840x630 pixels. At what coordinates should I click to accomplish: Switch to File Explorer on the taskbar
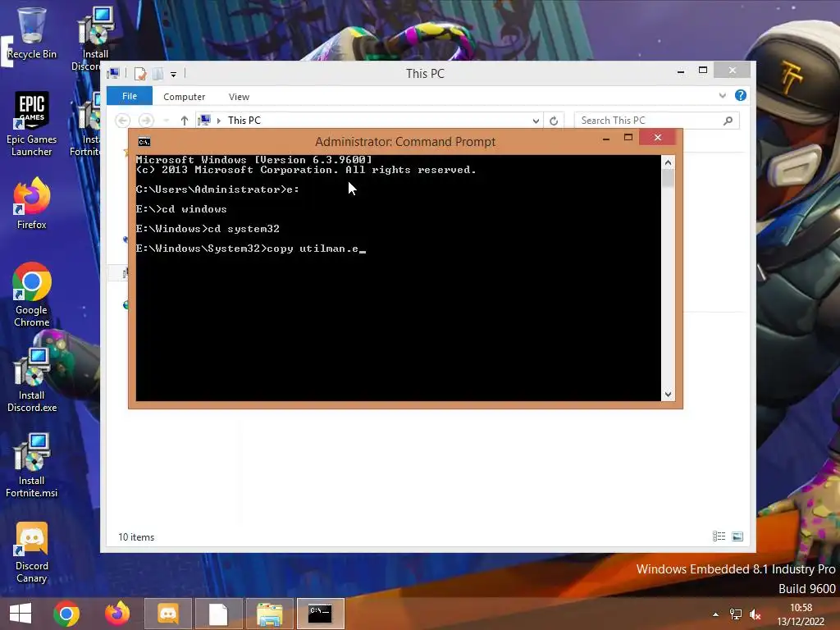269,614
